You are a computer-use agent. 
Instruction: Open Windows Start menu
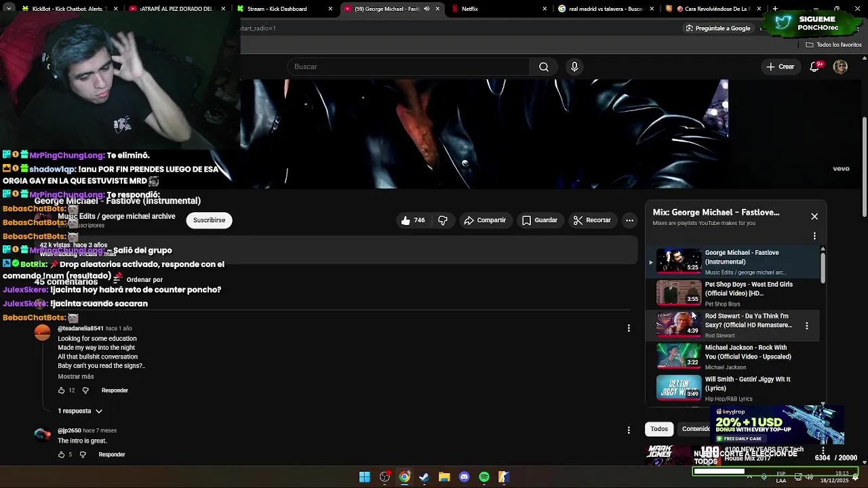(x=365, y=477)
